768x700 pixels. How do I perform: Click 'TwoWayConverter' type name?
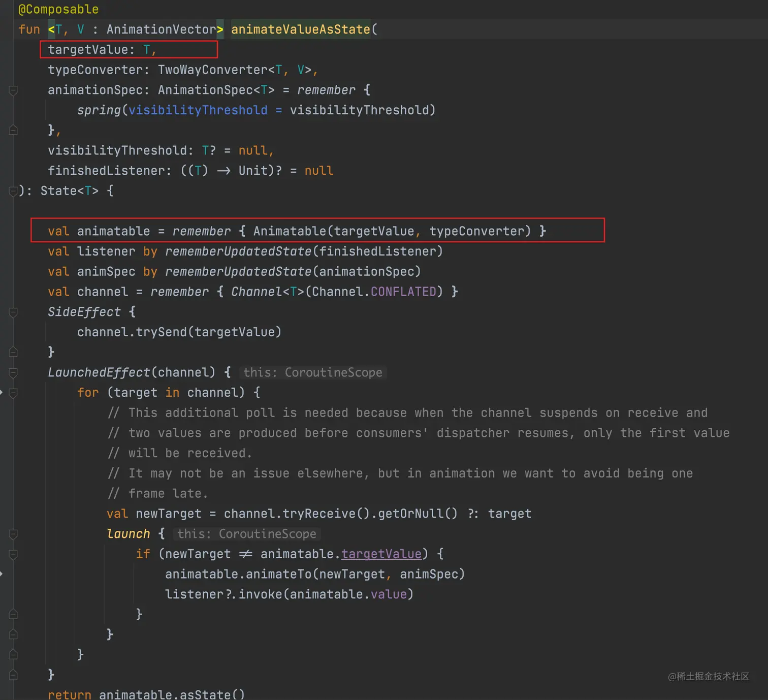tap(213, 70)
